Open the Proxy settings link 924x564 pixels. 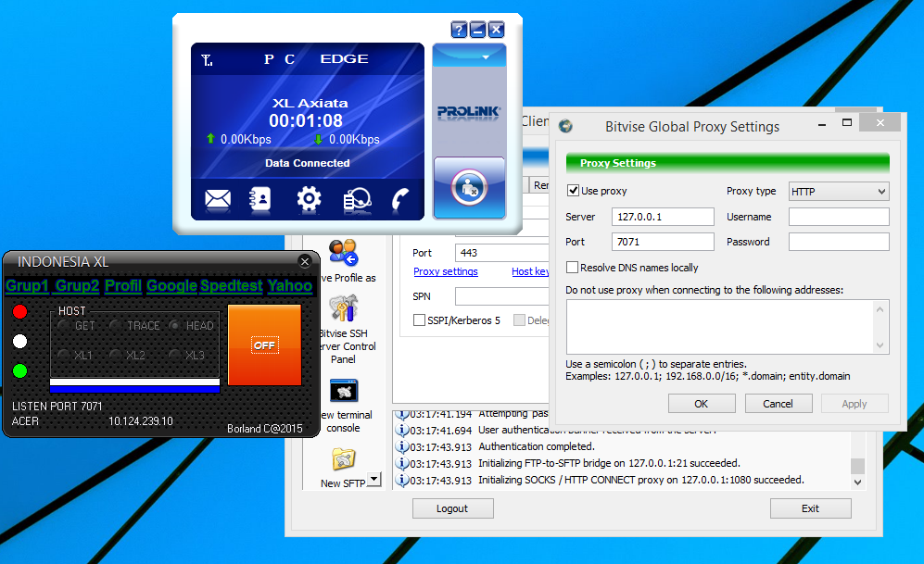(x=446, y=271)
